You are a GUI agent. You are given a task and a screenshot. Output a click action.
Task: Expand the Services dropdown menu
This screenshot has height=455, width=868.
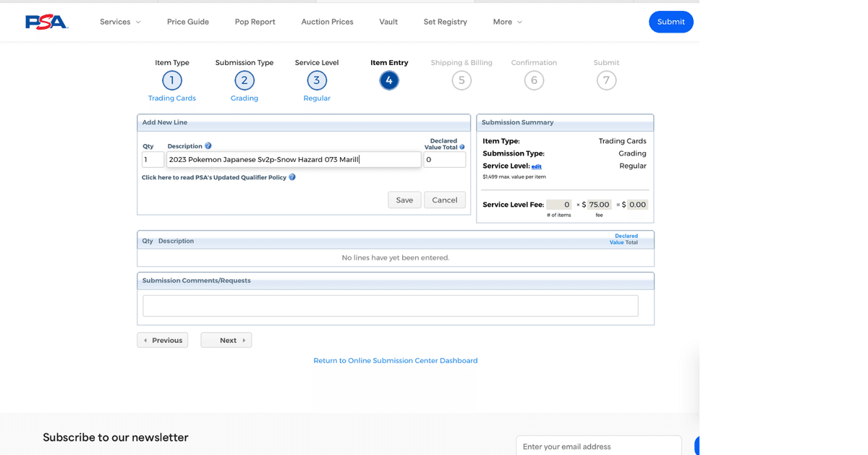[x=120, y=22]
